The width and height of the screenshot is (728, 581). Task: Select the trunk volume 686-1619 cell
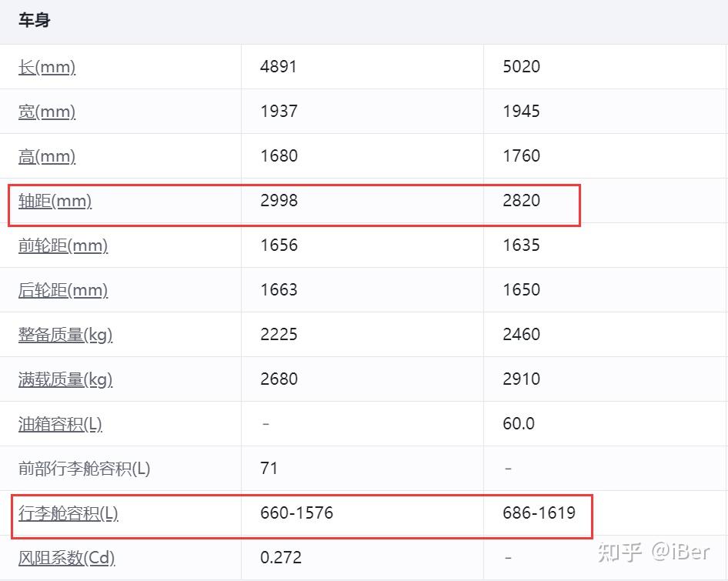pos(539,513)
